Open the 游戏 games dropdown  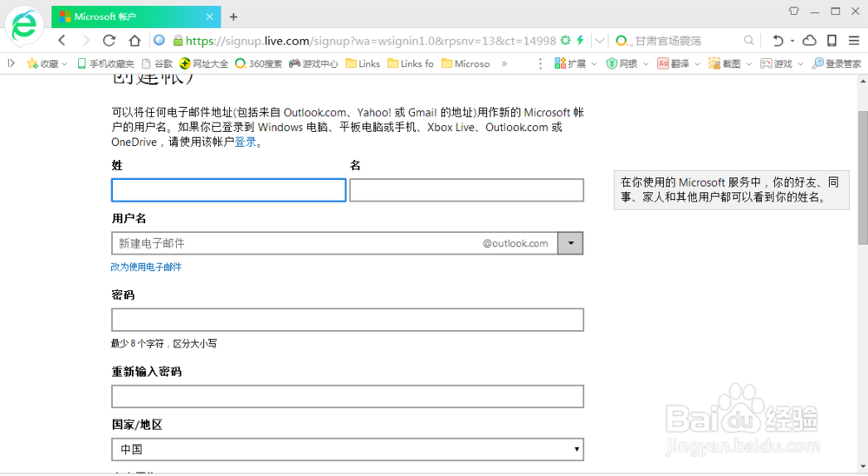click(782, 63)
